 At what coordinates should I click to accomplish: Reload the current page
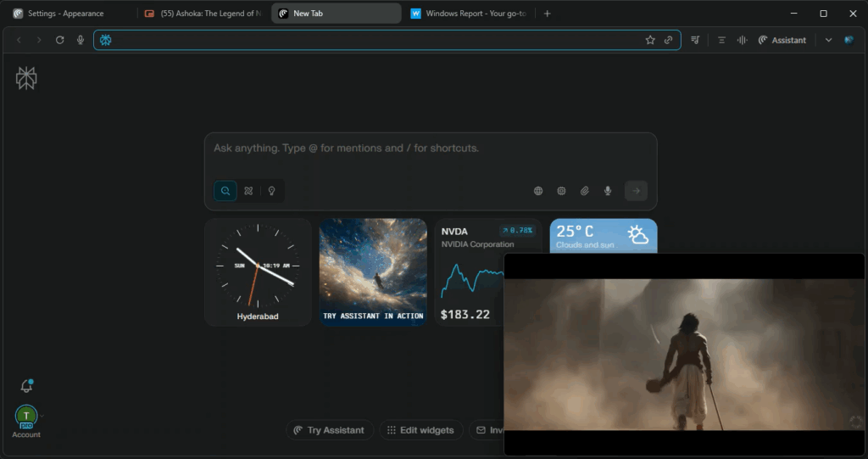point(60,40)
